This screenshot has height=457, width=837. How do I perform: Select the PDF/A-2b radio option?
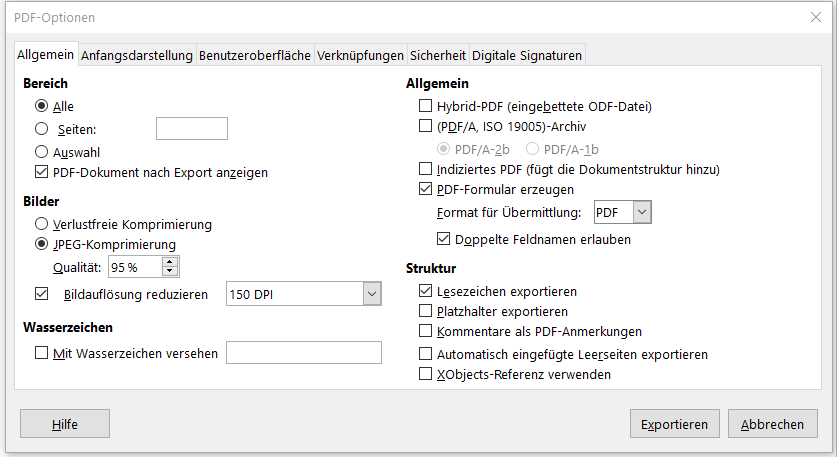pos(443,149)
